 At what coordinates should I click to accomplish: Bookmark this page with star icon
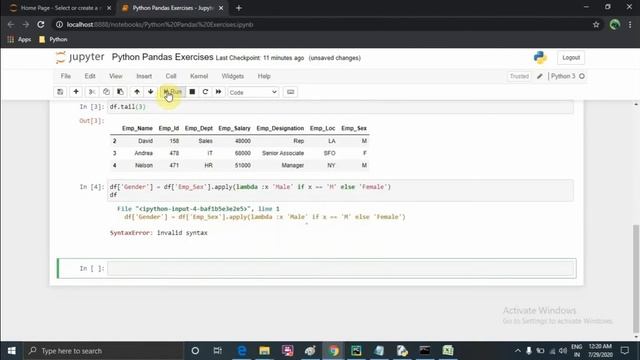[596, 24]
